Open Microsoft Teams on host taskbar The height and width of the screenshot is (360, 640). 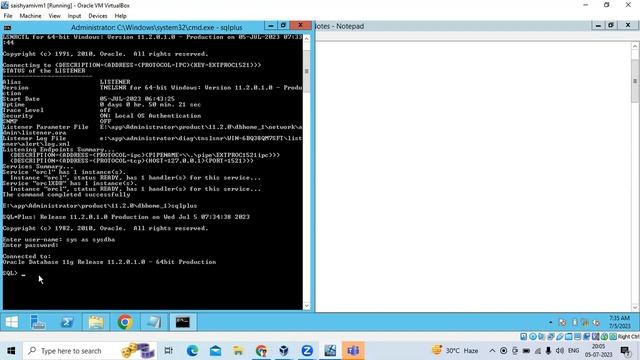click(353, 351)
